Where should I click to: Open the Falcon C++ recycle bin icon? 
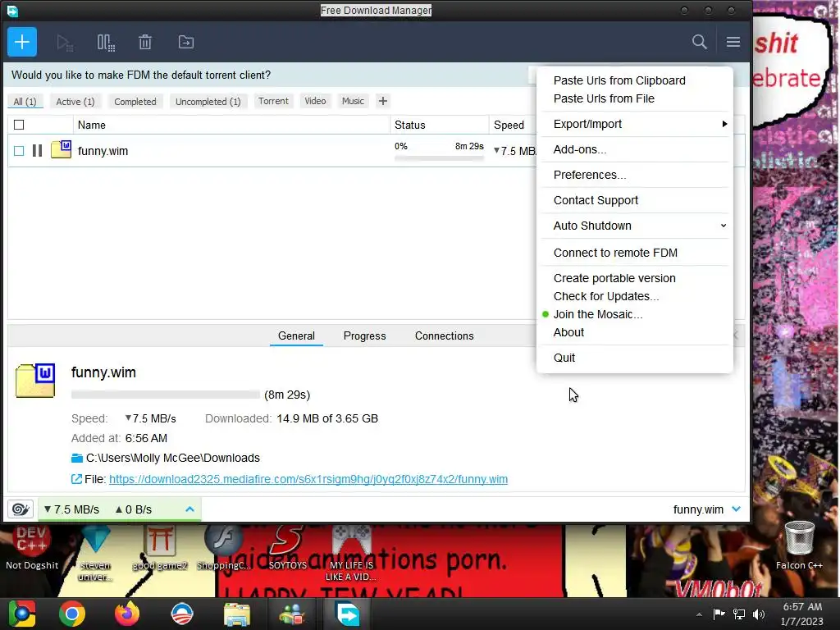click(x=799, y=546)
